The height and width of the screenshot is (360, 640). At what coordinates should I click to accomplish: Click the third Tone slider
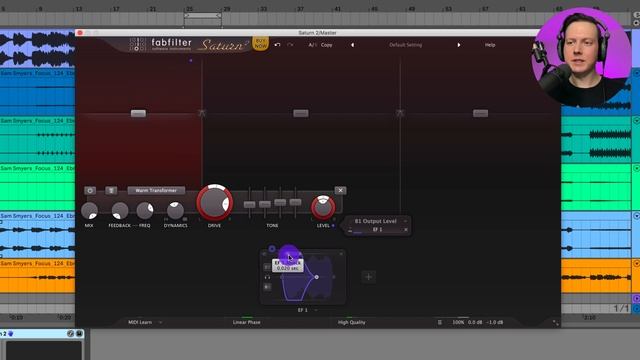280,202
